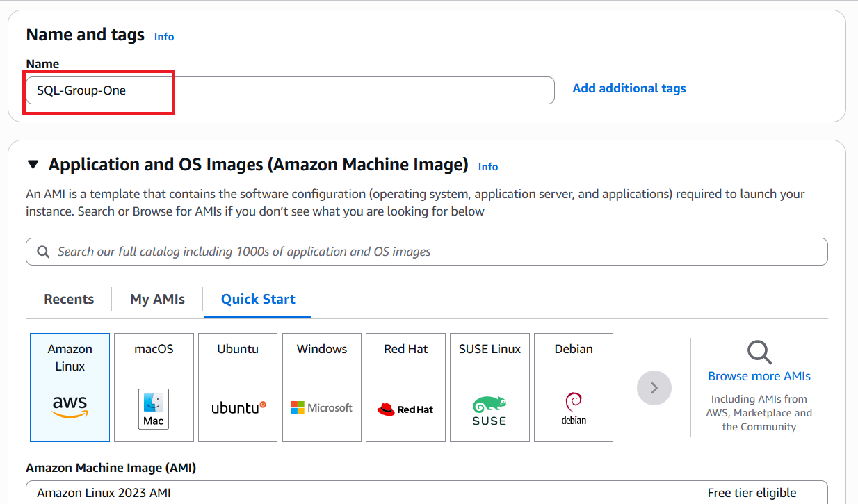Viewport: 858px width, 504px height.
Task: Select the Red Hat fedora logo
Action: [405, 407]
